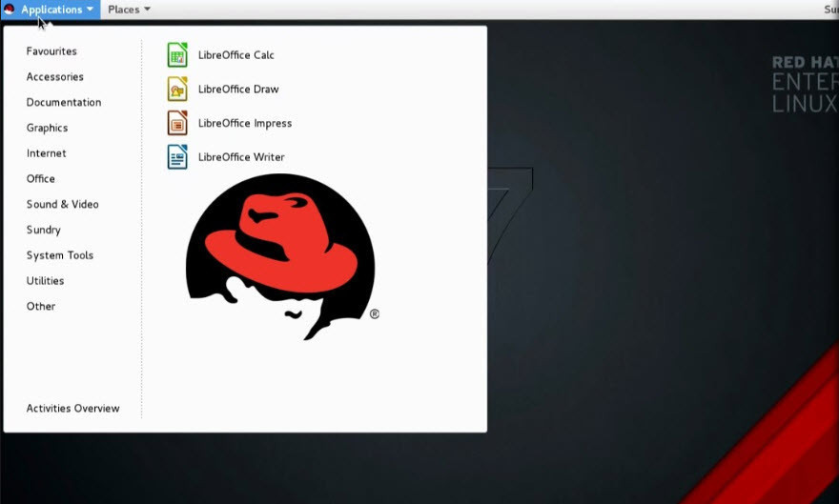Click the LibreOffice Impress presentation icon
Image resolution: width=839 pixels, height=504 pixels.
(x=177, y=123)
